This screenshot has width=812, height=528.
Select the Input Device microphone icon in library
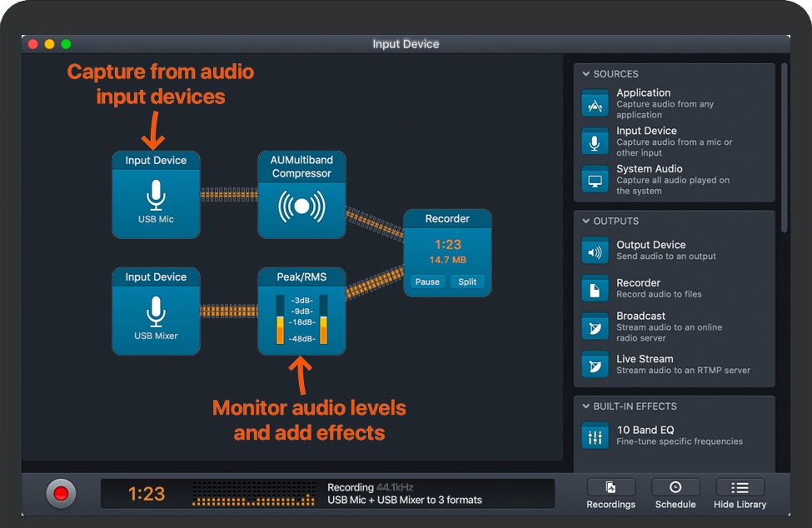595,142
